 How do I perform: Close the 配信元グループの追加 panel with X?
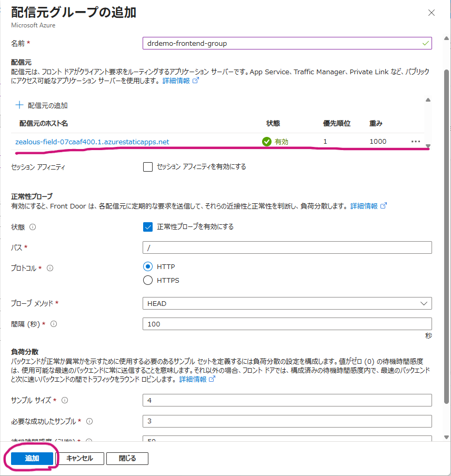(x=432, y=13)
